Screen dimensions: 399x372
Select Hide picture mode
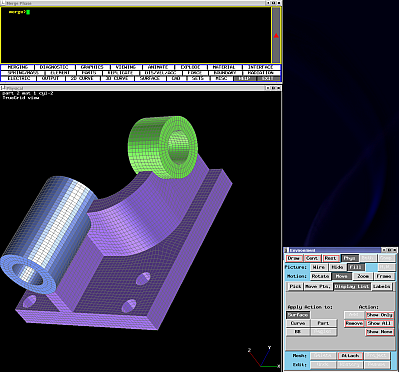[x=337, y=267]
